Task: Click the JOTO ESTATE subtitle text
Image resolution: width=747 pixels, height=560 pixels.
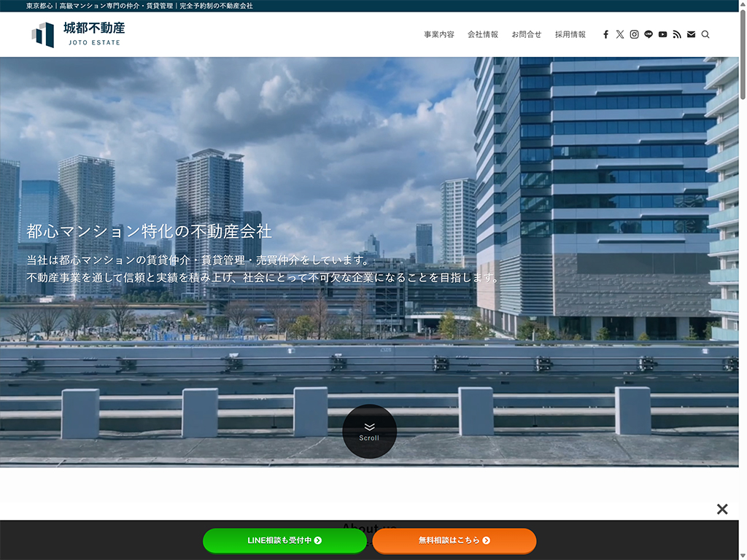Action: [94, 42]
